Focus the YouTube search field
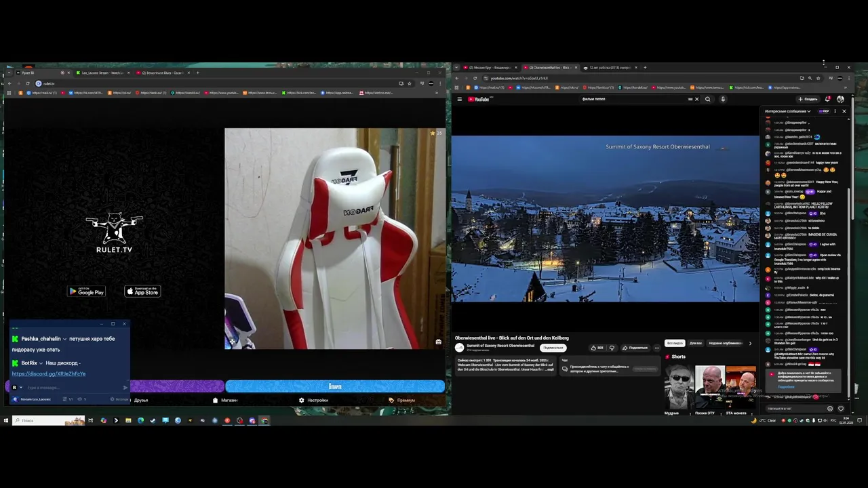This screenshot has height=488, width=868. pyautogui.click(x=634, y=99)
